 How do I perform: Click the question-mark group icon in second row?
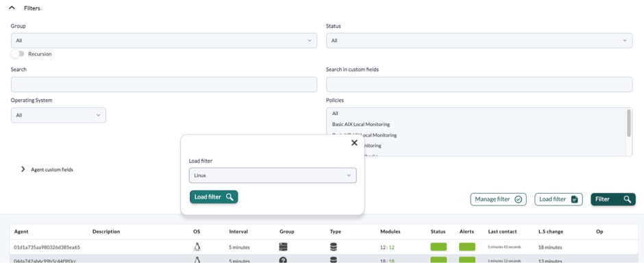pos(283,260)
